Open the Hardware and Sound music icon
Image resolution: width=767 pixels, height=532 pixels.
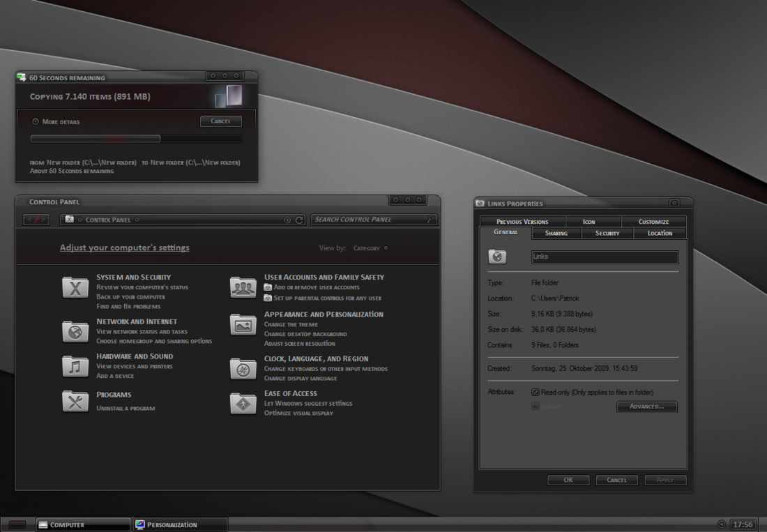pyautogui.click(x=75, y=366)
